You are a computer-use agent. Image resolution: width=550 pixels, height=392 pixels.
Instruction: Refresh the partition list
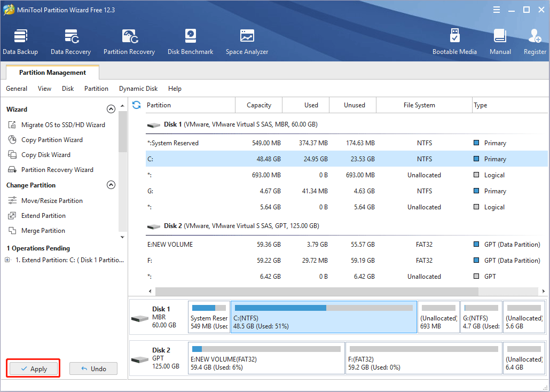137,105
